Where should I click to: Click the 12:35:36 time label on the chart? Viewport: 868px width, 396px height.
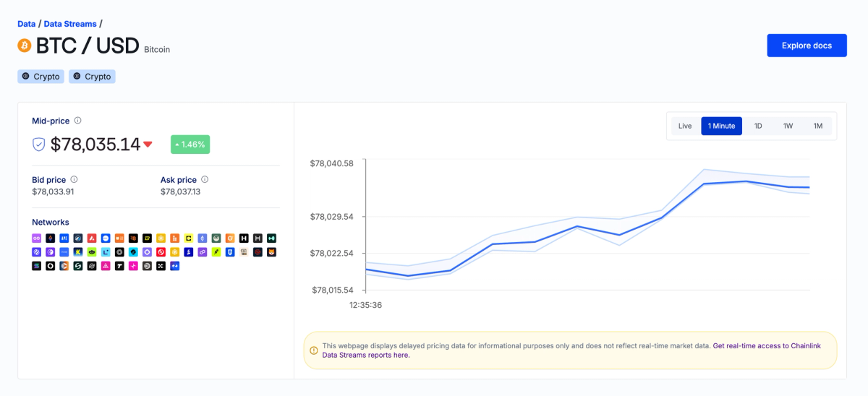[x=365, y=305]
